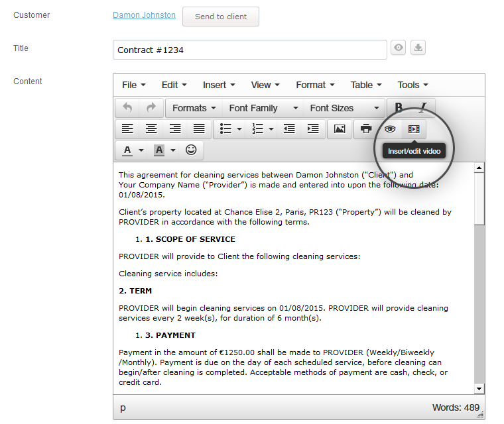The width and height of the screenshot is (504, 424).
Task: Click the Send to client button
Action: coord(221,17)
